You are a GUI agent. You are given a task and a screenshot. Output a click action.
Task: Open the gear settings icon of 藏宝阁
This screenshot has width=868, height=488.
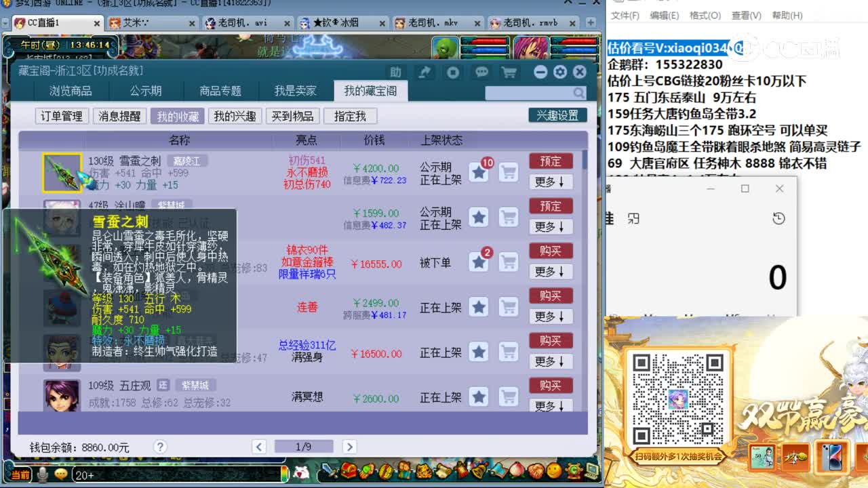click(559, 72)
